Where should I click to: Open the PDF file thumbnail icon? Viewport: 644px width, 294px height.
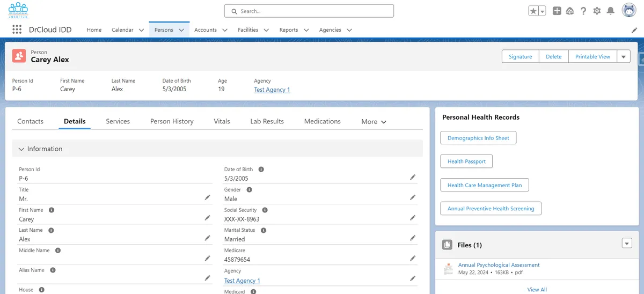[x=448, y=269]
